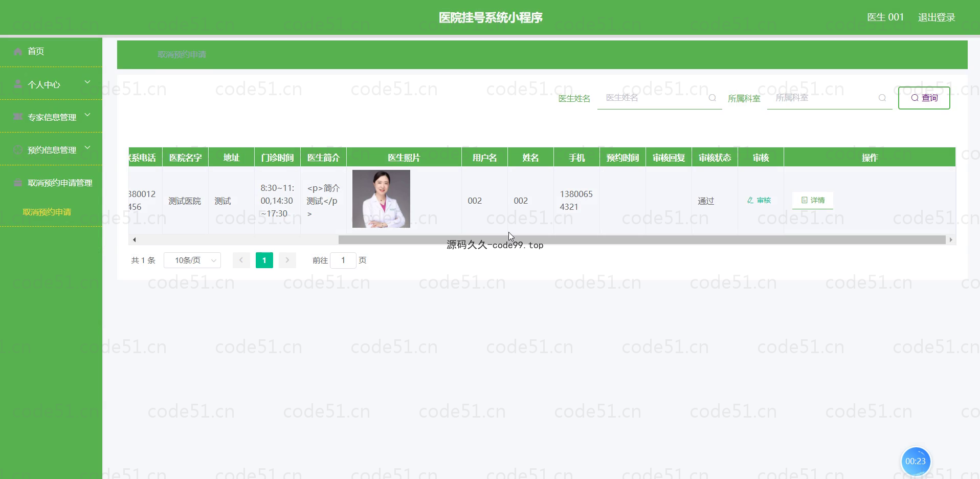
Task: Click the 审核 button in the row
Action: [x=759, y=200]
